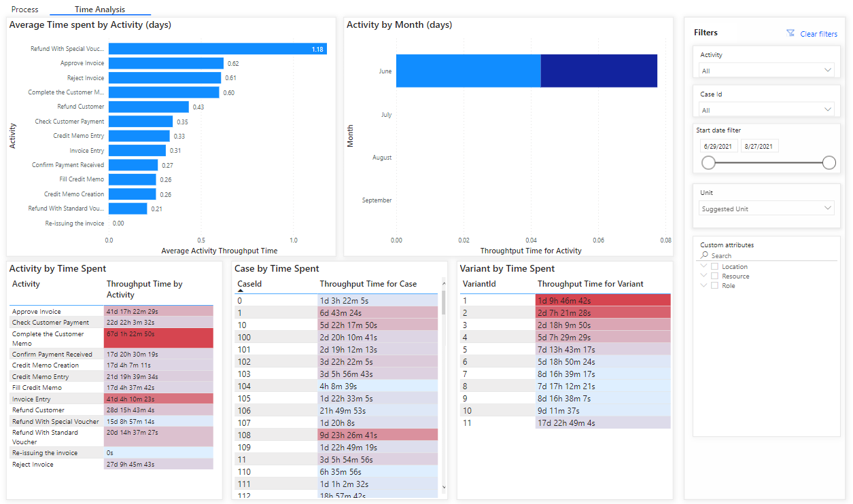Expand the Role attribute tree
This screenshot has width=853, height=504.
(703, 285)
